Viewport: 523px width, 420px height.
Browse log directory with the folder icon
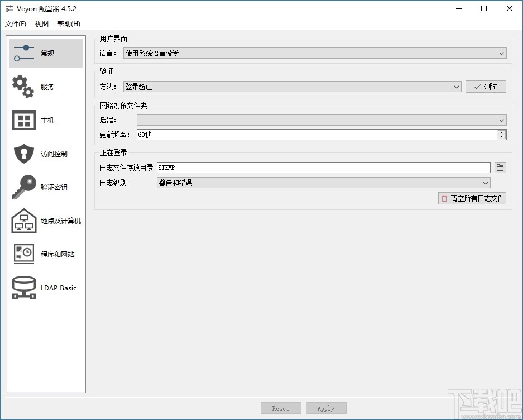[501, 167]
